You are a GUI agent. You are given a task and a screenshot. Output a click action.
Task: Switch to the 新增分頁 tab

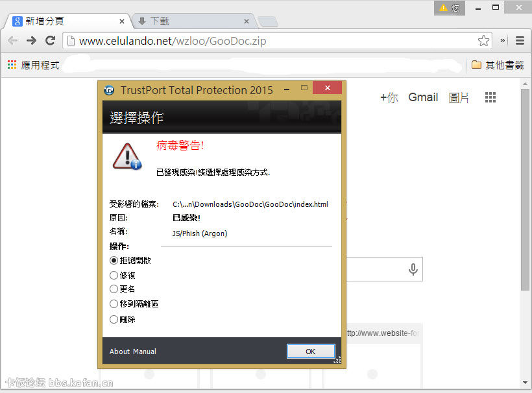67,21
